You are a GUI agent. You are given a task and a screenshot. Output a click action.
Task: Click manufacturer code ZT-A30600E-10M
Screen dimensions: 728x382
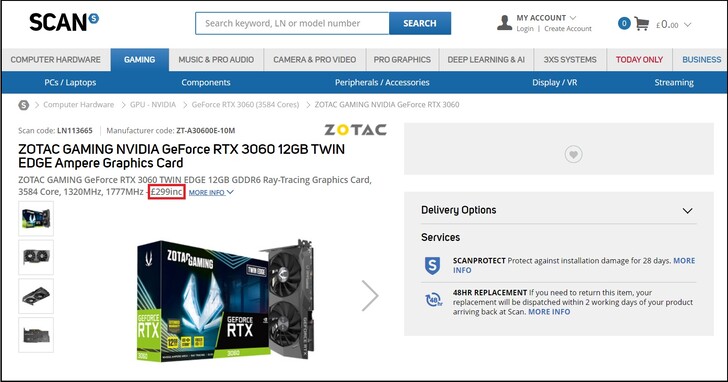(x=206, y=131)
